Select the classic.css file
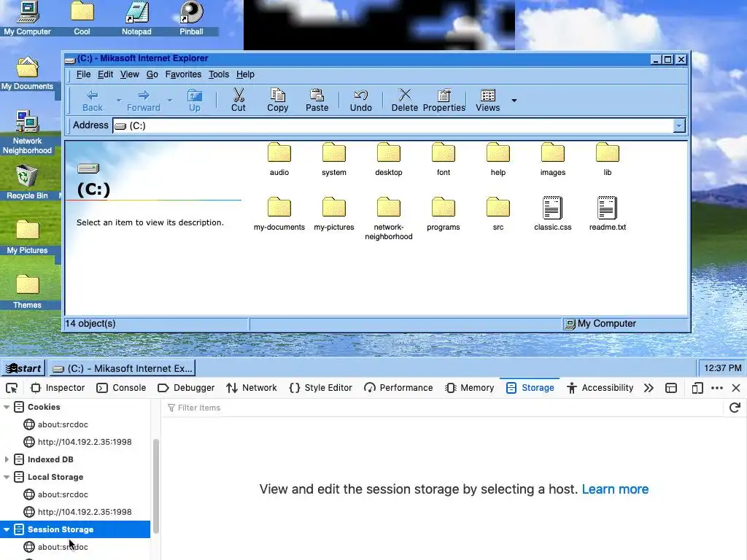 point(553,214)
